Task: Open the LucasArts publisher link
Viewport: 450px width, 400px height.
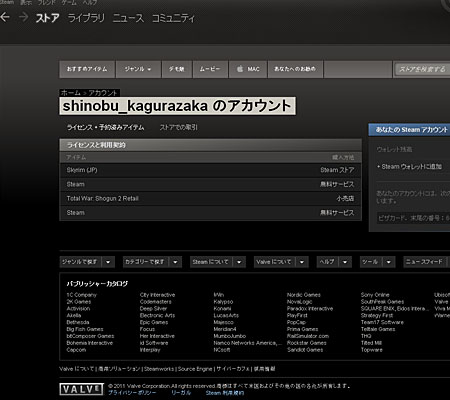Action: (x=226, y=315)
